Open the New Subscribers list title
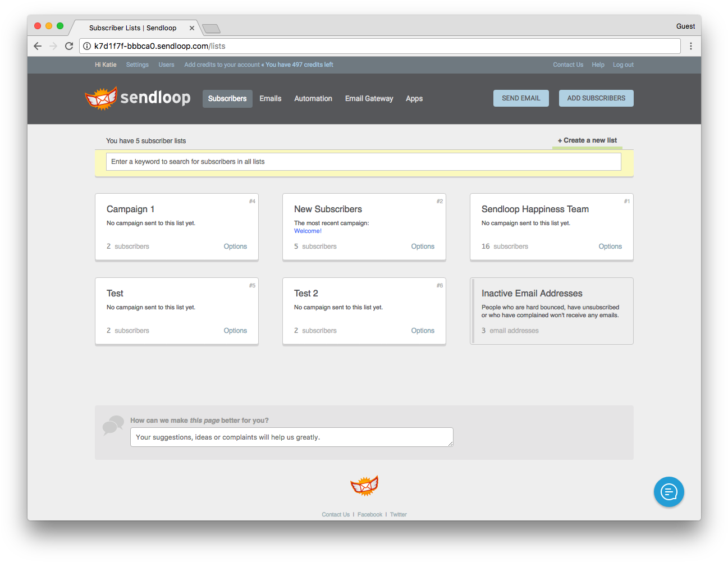This screenshot has width=728, height=562. point(328,209)
